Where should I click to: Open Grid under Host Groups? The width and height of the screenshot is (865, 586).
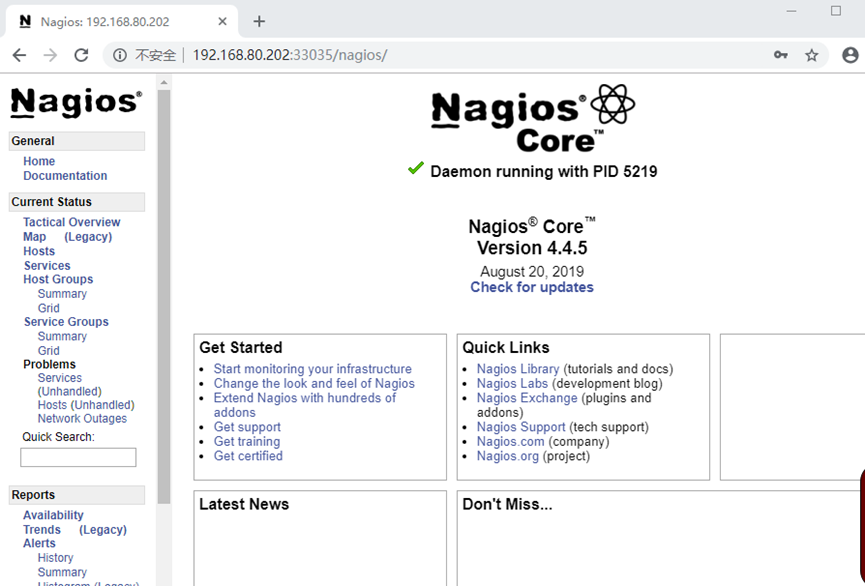click(48, 308)
